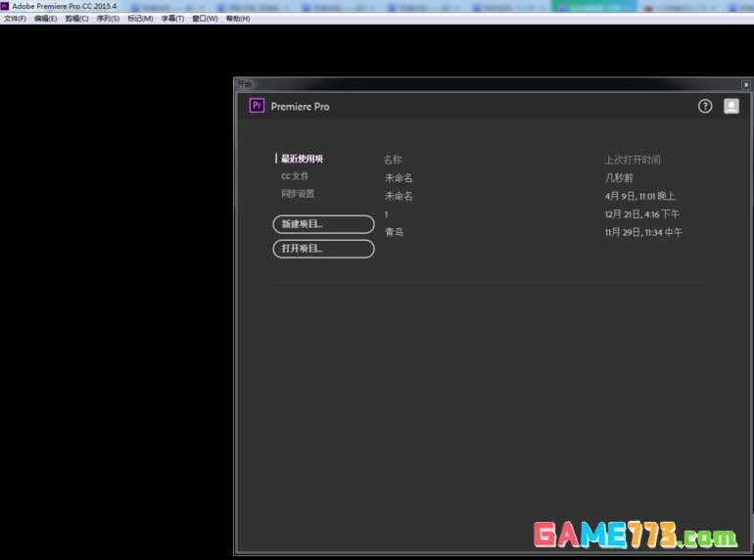The width and height of the screenshot is (754, 560).
Task: Click the 4月9日, 11:01 晚上 timestamp
Action: point(640,196)
